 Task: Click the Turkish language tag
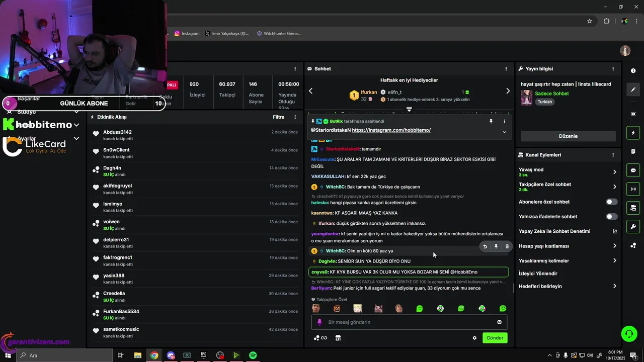tap(544, 102)
